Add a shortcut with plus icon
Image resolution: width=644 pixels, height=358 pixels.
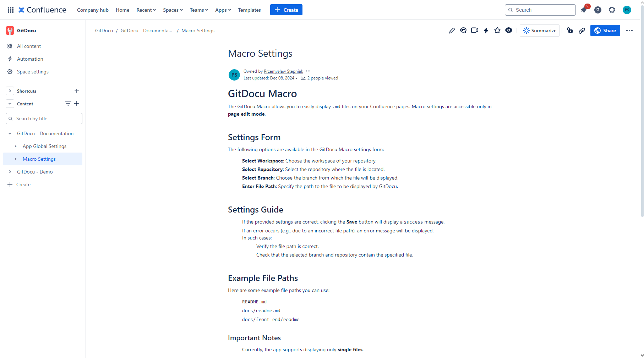pos(77,91)
